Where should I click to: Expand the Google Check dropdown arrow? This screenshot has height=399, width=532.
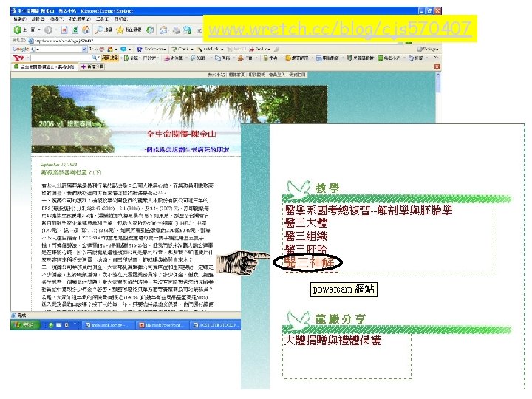point(192,50)
